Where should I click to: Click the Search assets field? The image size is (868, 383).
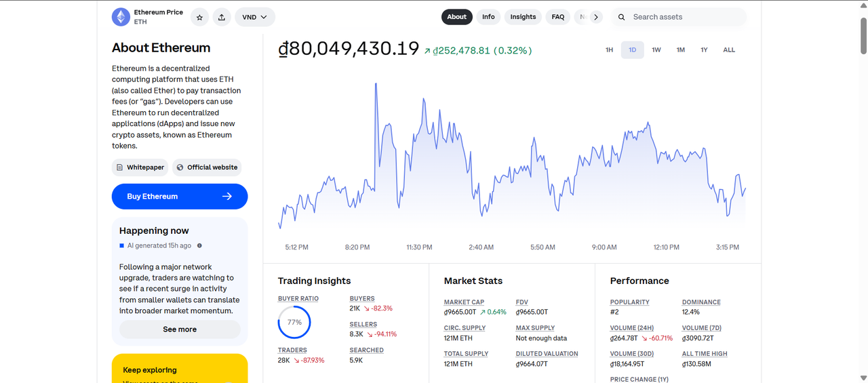pyautogui.click(x=679, y=17)
